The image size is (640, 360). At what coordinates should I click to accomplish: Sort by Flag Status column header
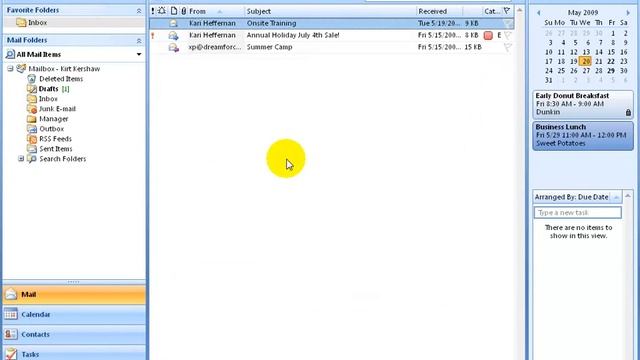(507, 11)
